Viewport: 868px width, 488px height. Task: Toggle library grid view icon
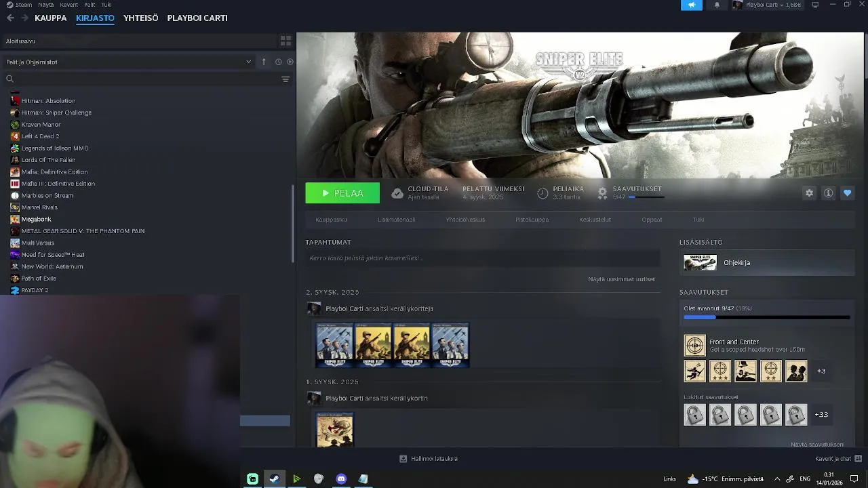285,41
